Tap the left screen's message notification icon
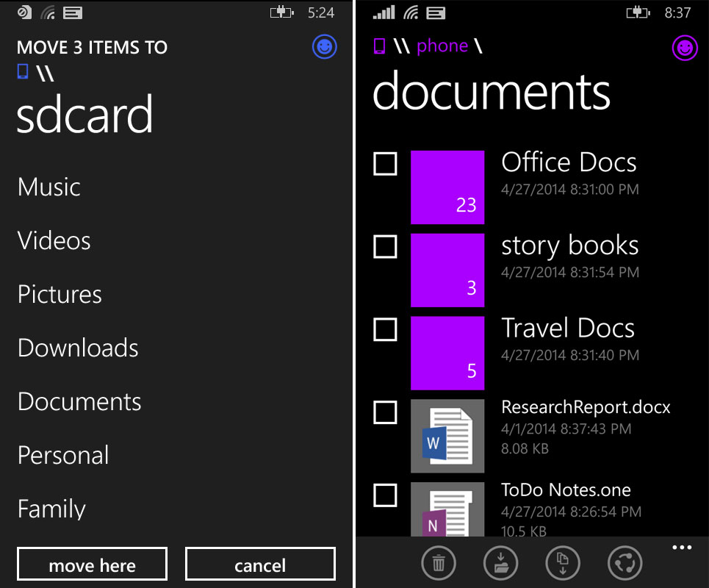The height and width of the screenshot is (588, 709). (72, 12)
